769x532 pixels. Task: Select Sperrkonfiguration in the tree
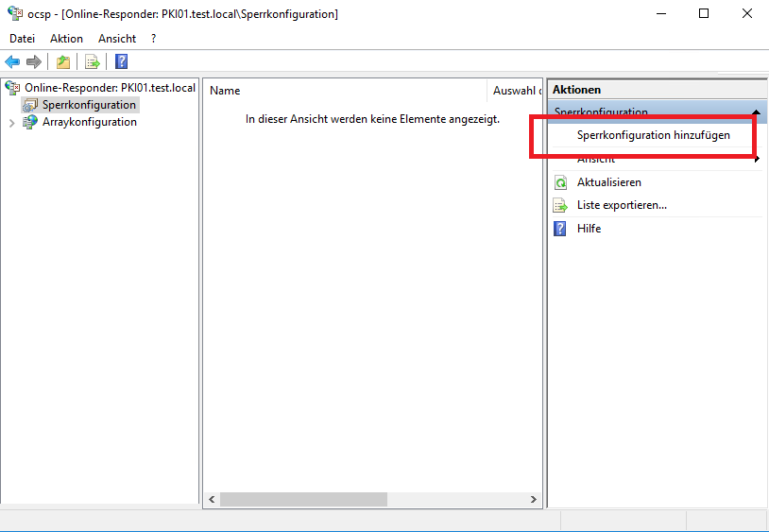click(x=89, y=105)
